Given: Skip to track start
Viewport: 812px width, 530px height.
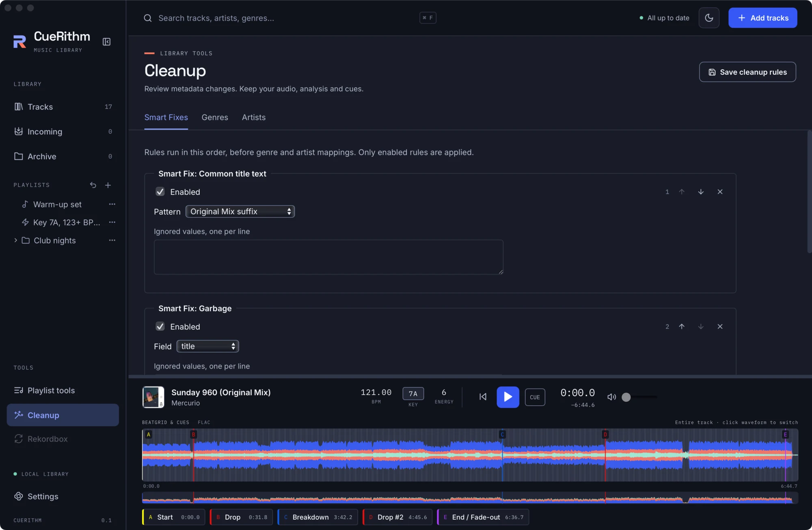Looking at the screenshot, I should click(483, 397).
